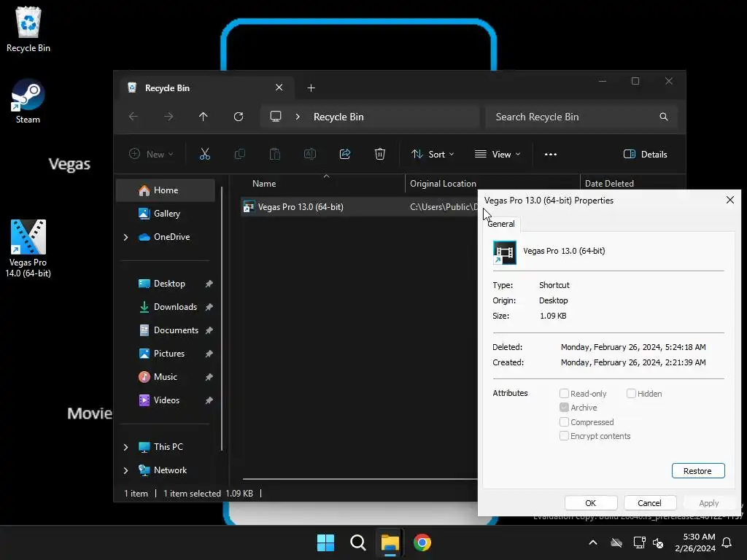This screenshot has width=747, height=560.
Task: Close the Properties dialog
Action: 729,200
